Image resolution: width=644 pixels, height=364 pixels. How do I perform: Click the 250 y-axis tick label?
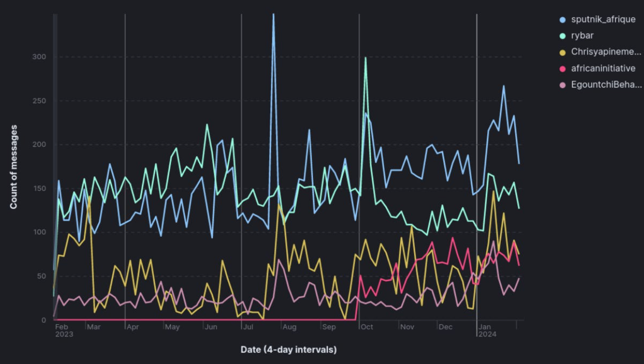[x=39, y=101]
